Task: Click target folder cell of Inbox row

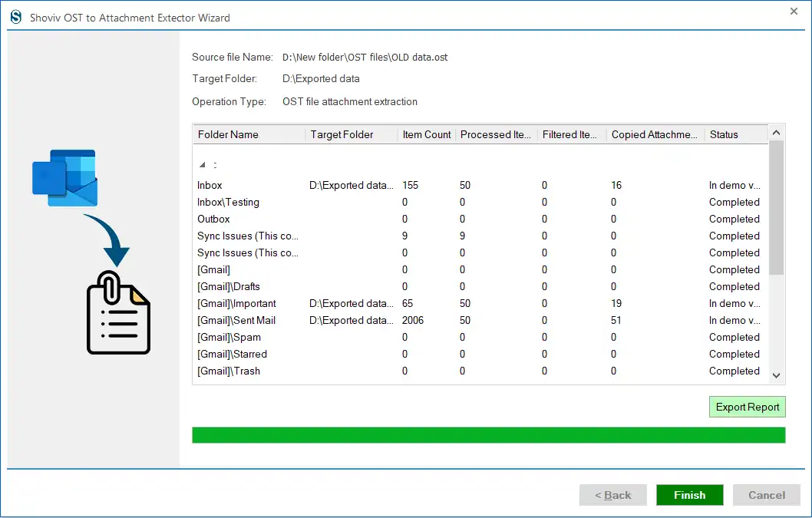Action: [351, 185]
